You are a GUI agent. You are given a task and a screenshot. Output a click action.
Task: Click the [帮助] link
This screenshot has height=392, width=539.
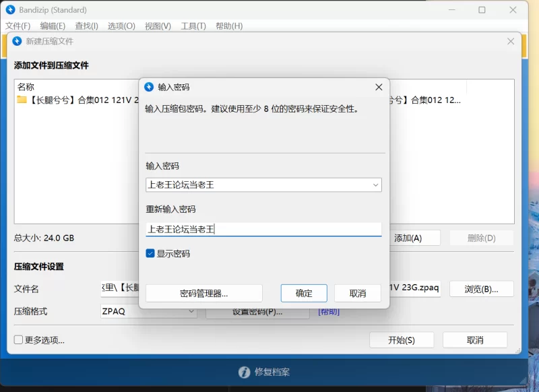[329, 312]
